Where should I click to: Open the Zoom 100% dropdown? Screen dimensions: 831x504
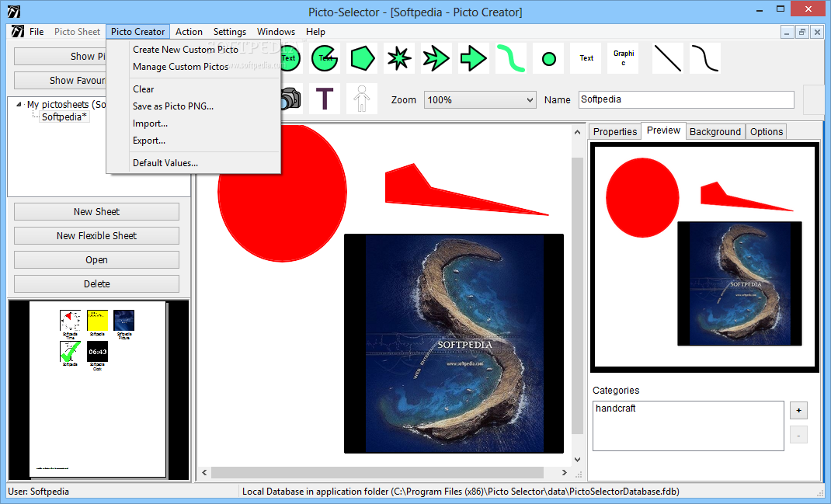(x=480, y=99)
